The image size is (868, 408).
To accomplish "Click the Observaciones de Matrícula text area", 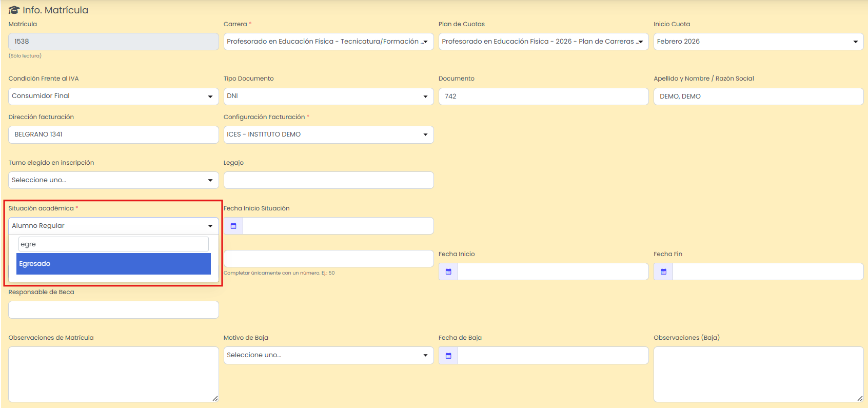I will pos(113,374).
